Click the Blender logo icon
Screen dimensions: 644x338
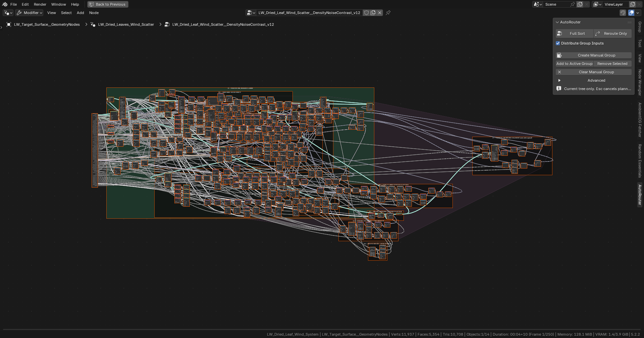pos(5,4)
